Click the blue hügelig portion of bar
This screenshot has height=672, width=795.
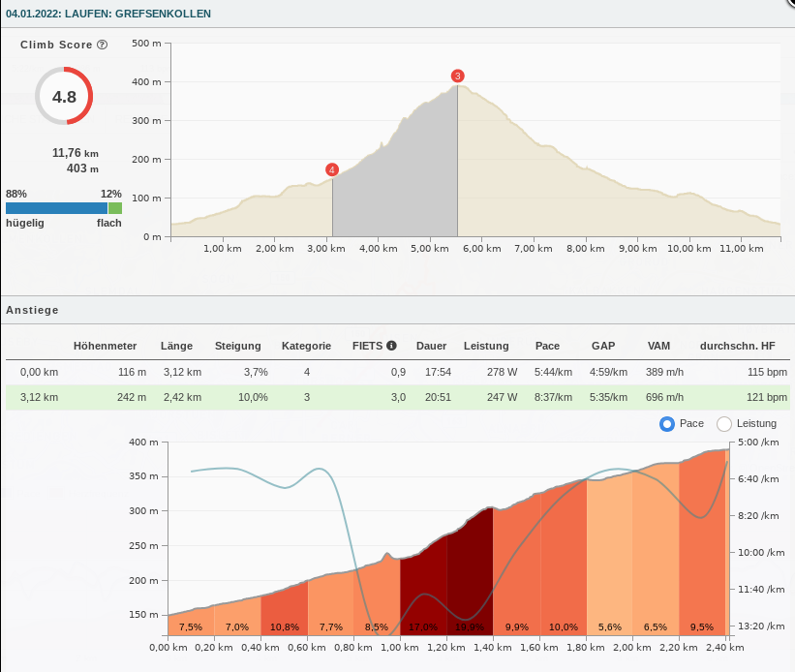click(x=56, y=208)
